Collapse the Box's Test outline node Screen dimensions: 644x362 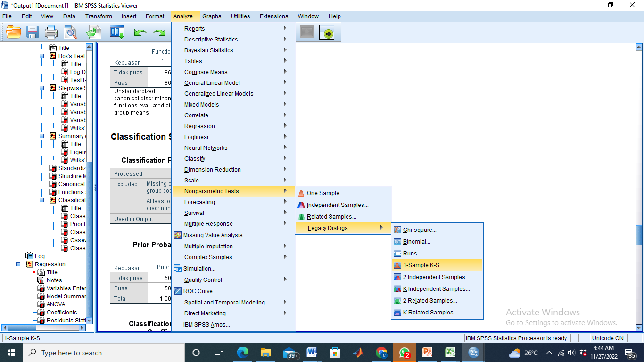(x=42, y=56)
